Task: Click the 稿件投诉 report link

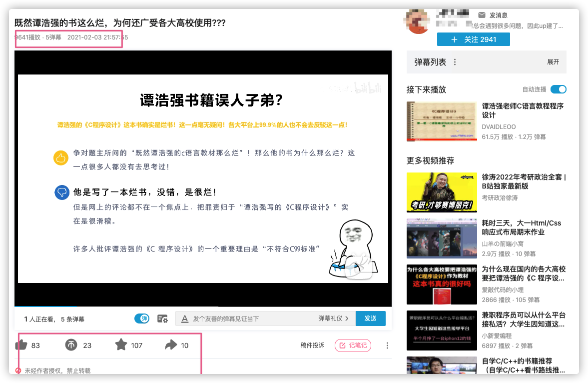Action: click(312, 345)
